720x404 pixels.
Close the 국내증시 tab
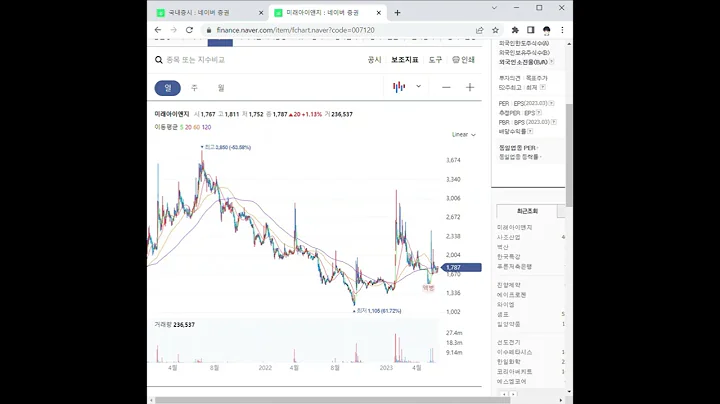coord(261,13)
